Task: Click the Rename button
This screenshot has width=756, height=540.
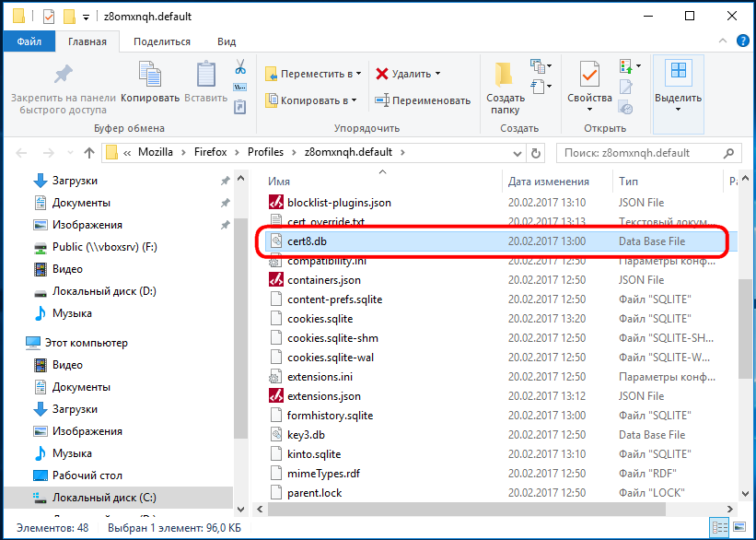Action: click(423, 100)
